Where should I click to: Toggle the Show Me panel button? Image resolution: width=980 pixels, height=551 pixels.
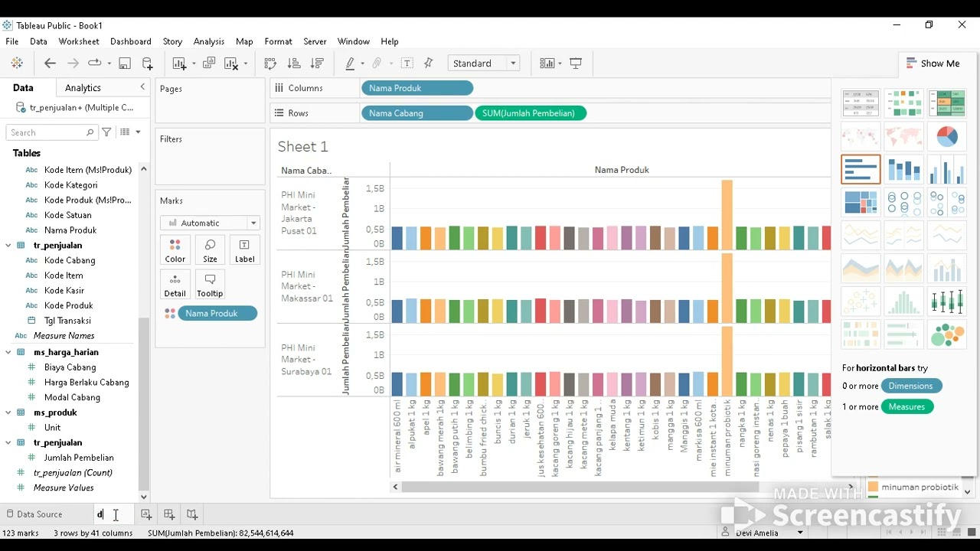point(933,64)
